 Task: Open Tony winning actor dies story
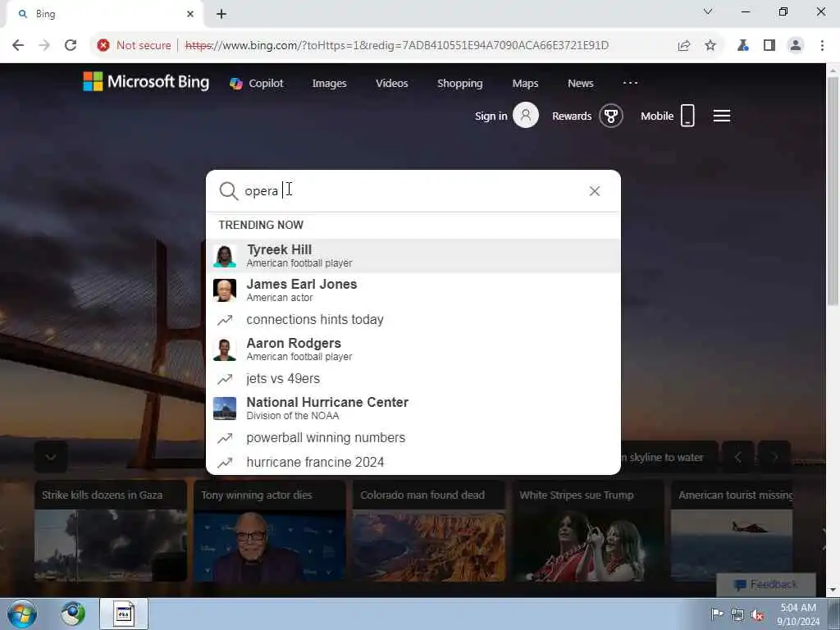coord(269,532)
